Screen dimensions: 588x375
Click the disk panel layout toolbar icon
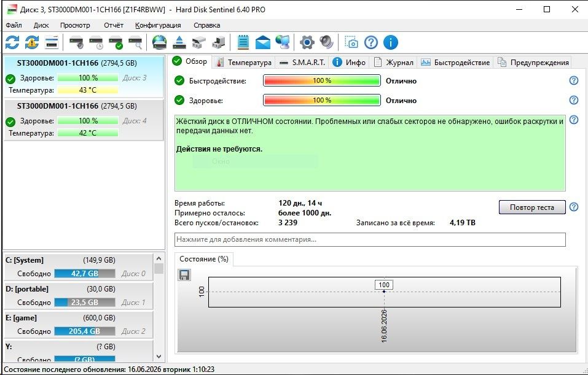[x=52, y=42]
